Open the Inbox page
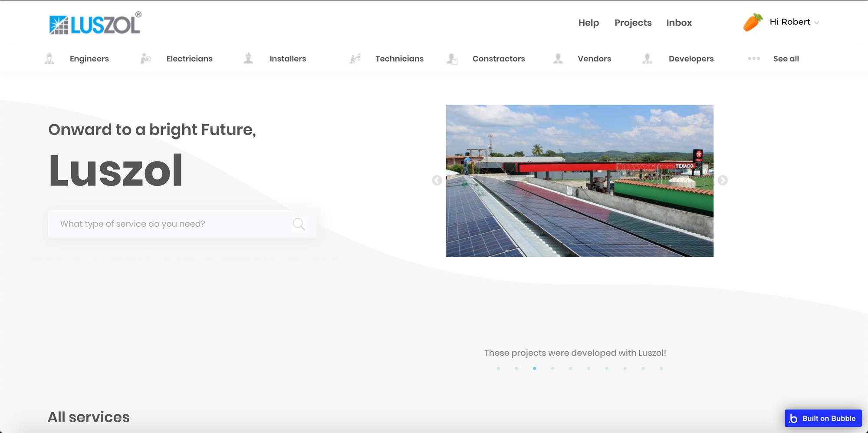Screen dimensions: 868x433 point(679,23)
